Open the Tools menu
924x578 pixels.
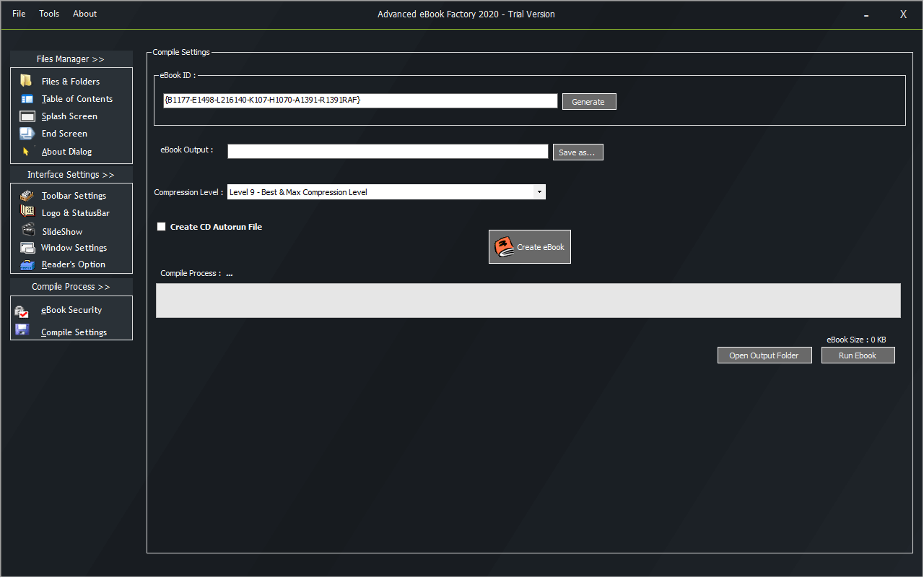(x=49, y=14)
